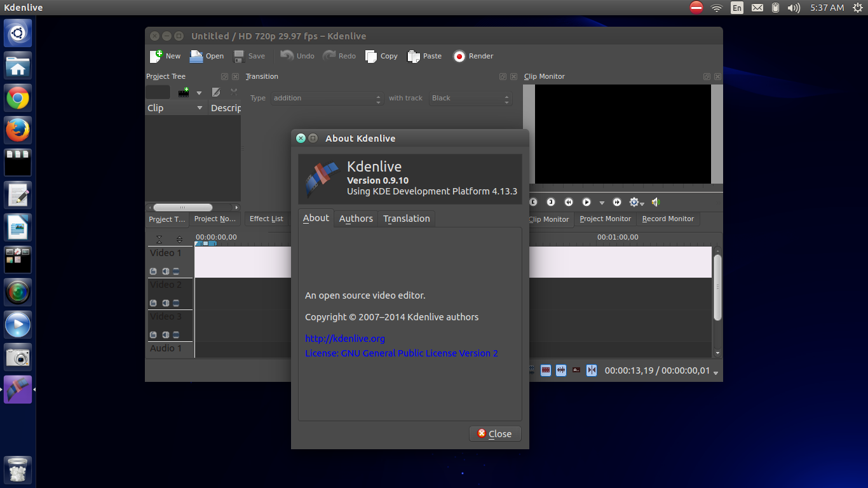Switch to the Project Monitor tab
Viewport: 868px width, 488px height.
click(606, 219)
